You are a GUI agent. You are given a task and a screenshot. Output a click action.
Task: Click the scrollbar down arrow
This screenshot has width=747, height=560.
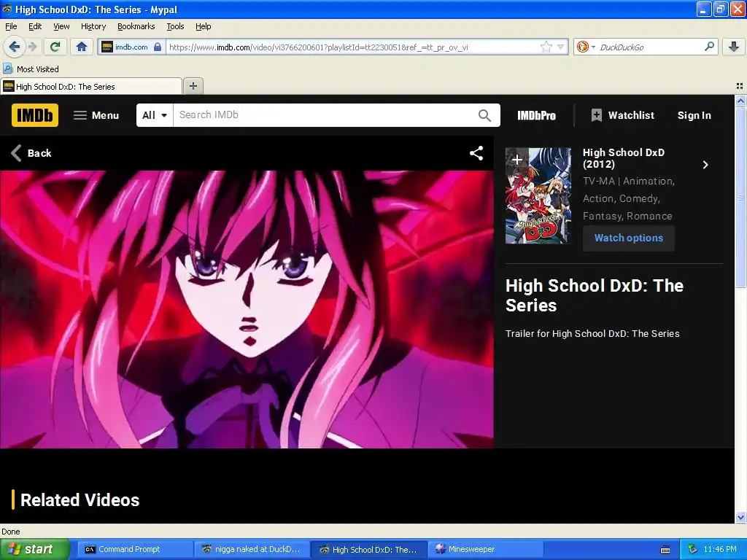[740, 517]
